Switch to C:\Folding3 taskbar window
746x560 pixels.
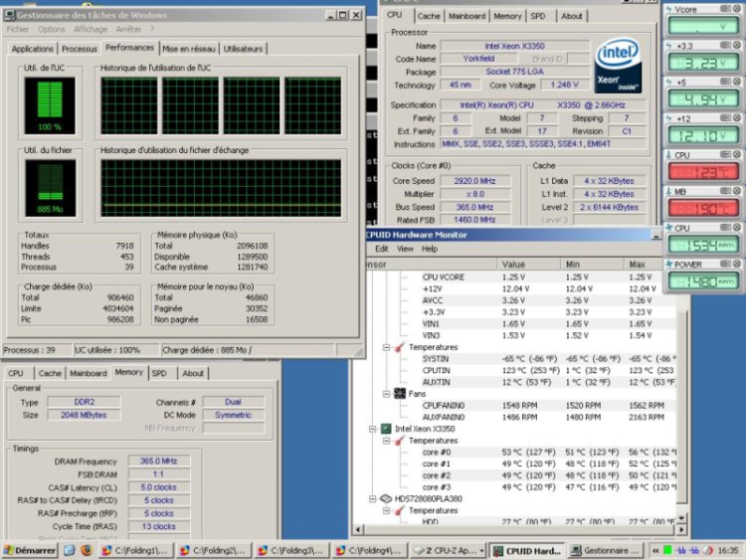[x=292, y=550]
